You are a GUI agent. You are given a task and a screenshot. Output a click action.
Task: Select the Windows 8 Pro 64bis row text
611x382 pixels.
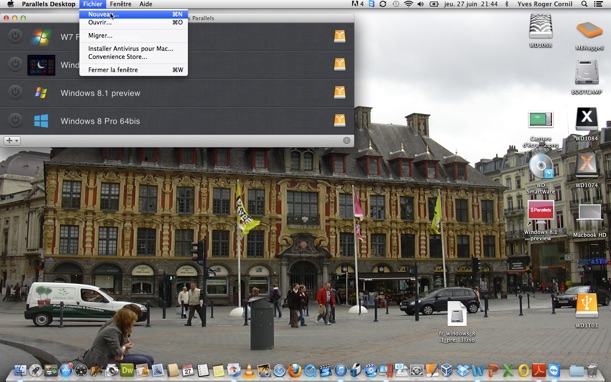pyautogui.click(x=100, y=121)
